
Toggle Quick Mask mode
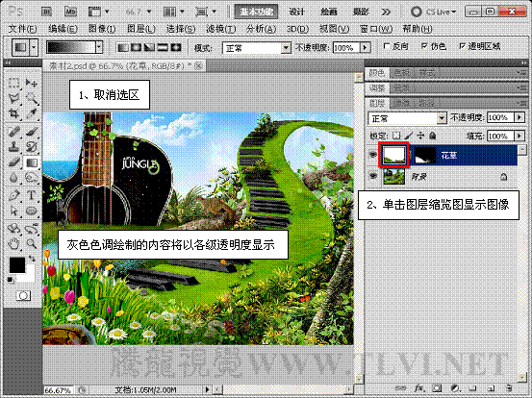click(23, 296)
